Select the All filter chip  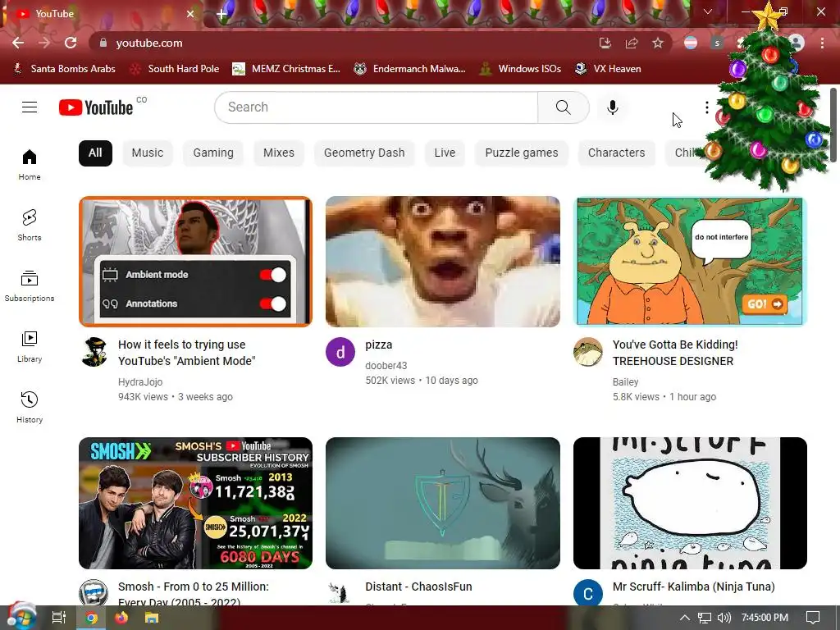pos(95,153)
